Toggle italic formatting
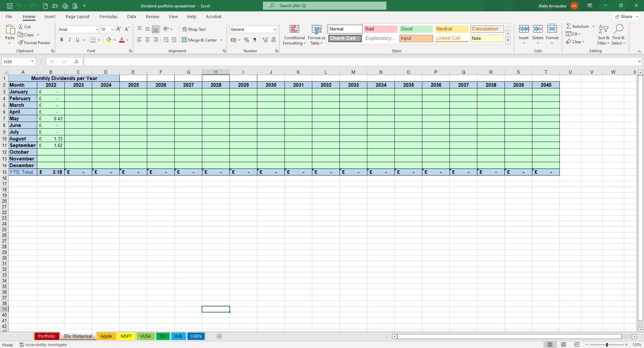The image size is (644, 348). 70,40
